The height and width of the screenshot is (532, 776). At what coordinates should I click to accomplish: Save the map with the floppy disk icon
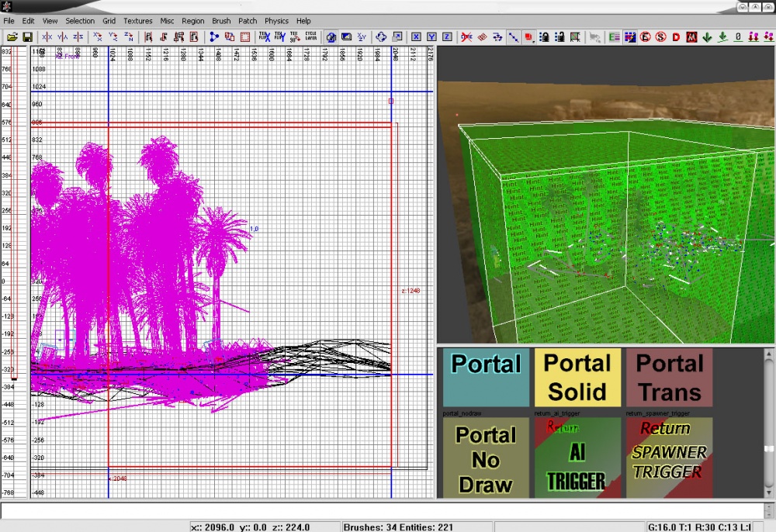[x=27, y=37]
